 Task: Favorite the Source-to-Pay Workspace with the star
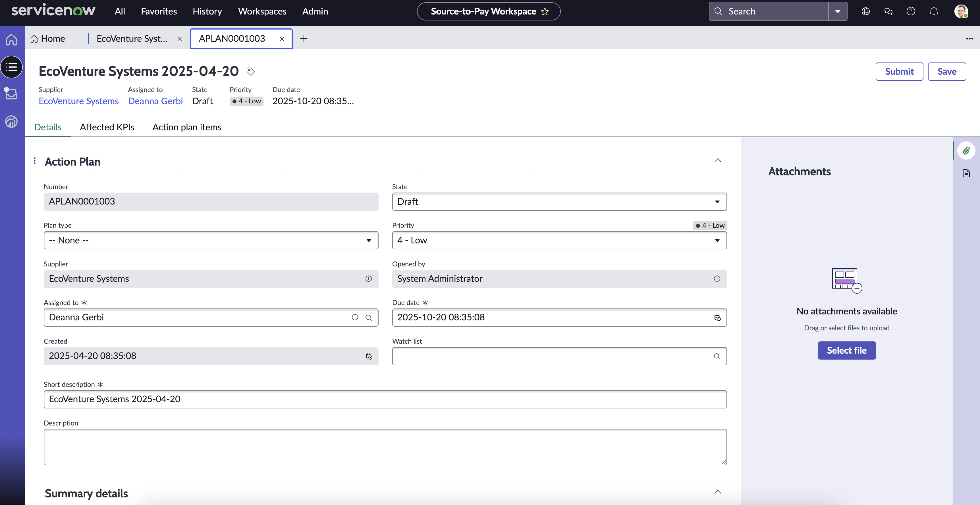tap(545, 11)
